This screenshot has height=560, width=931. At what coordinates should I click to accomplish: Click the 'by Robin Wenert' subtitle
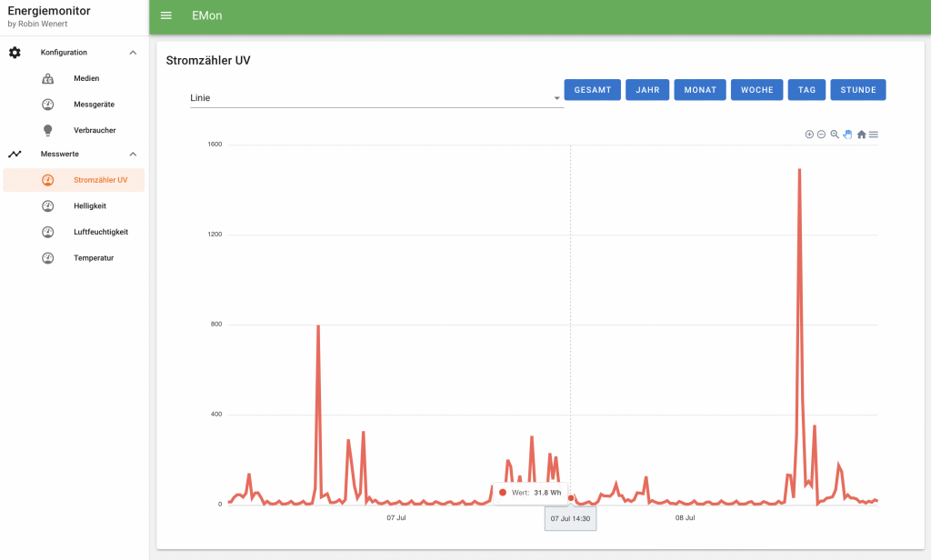37,24
